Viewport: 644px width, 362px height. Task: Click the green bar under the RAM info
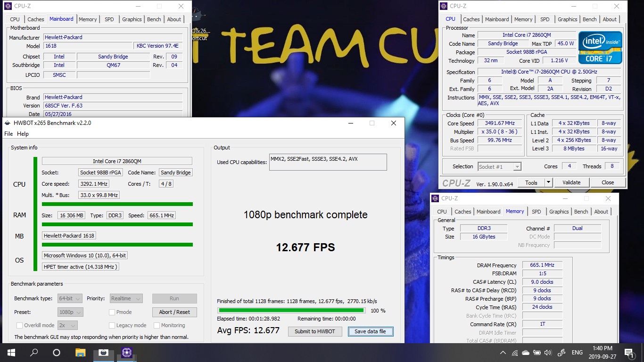coord(117,224)
